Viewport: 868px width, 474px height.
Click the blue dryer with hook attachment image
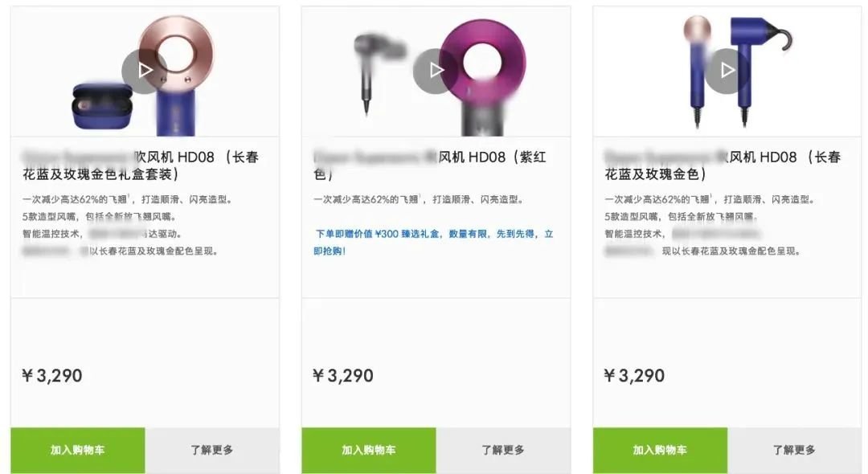(759, 69)
